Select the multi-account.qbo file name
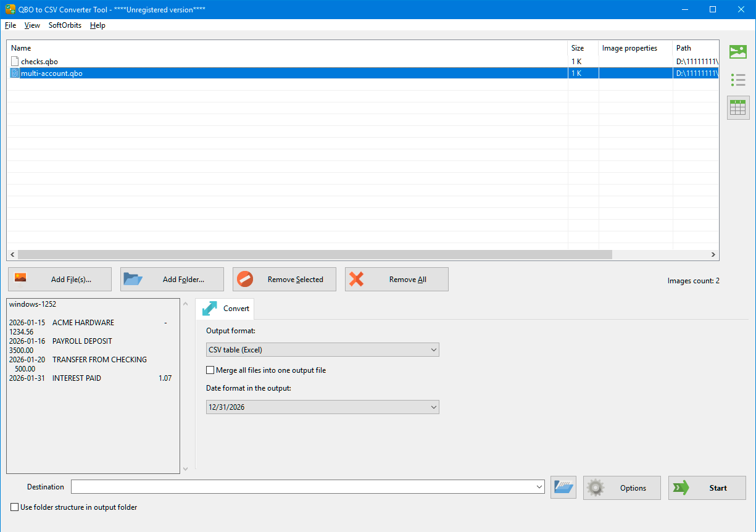Screen dimensions: 756x532 point(52,73)
